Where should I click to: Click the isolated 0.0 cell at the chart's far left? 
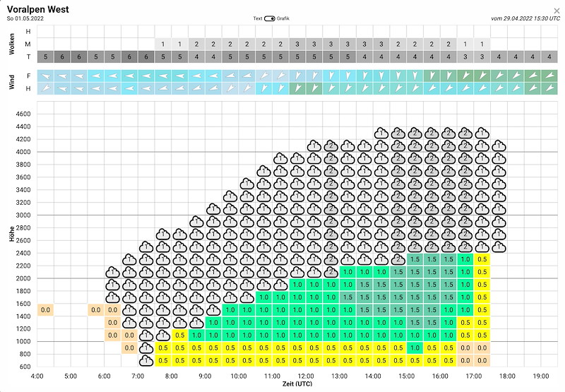45,310
